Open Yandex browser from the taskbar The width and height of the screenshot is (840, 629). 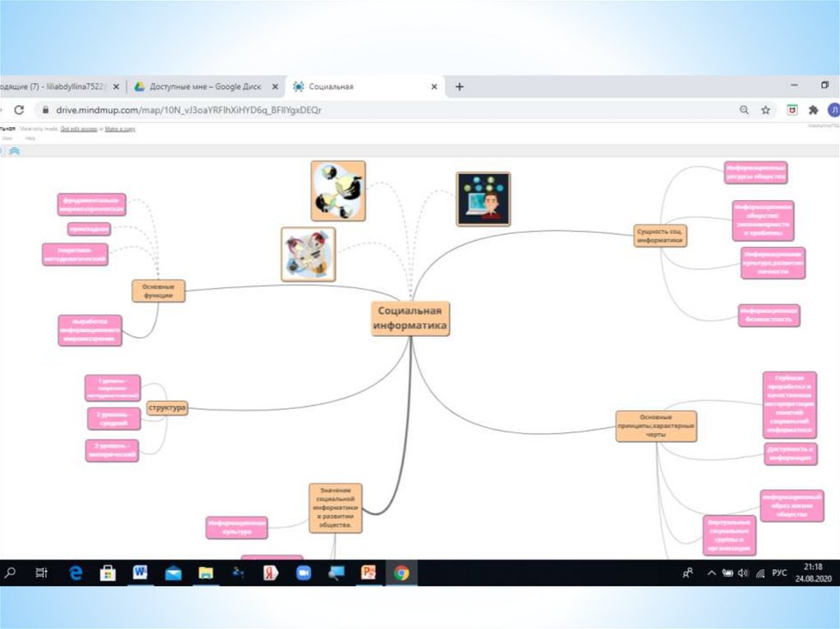coord(271,573)
